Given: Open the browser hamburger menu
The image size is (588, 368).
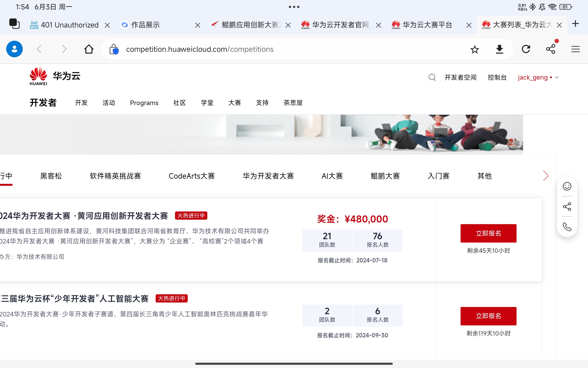Looking at the screenshot, I should [575, 49].
